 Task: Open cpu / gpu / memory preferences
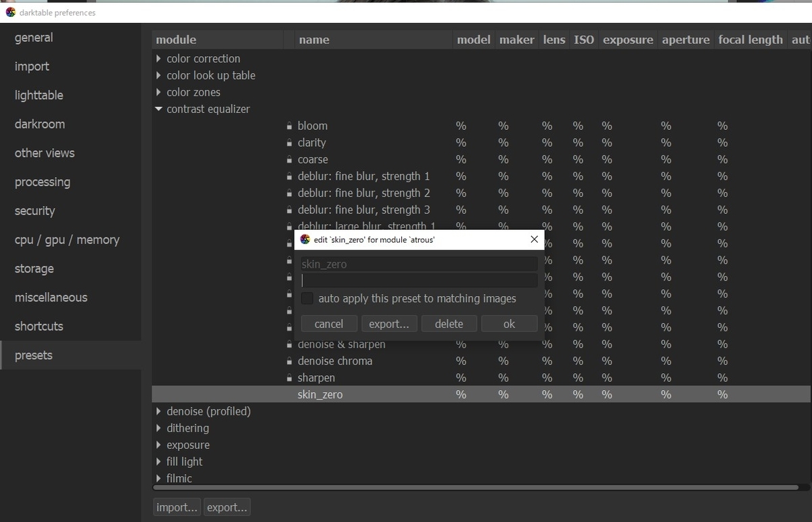(70, 239)
